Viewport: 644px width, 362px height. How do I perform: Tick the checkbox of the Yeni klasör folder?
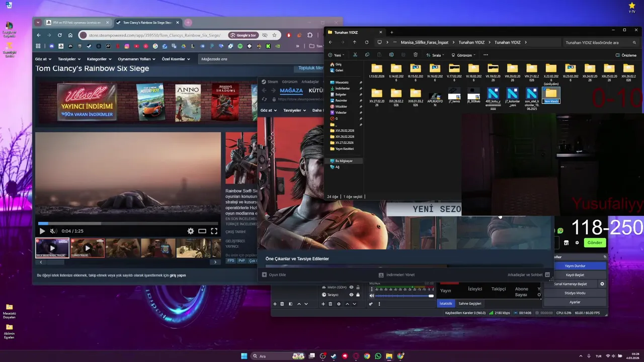pos(545,90)
